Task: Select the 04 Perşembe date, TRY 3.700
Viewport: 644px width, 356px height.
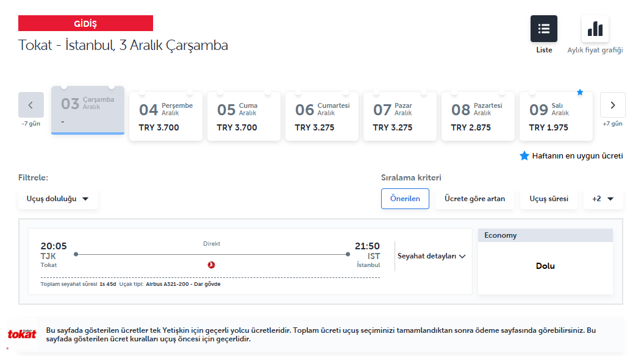Action: pos(166,116)
